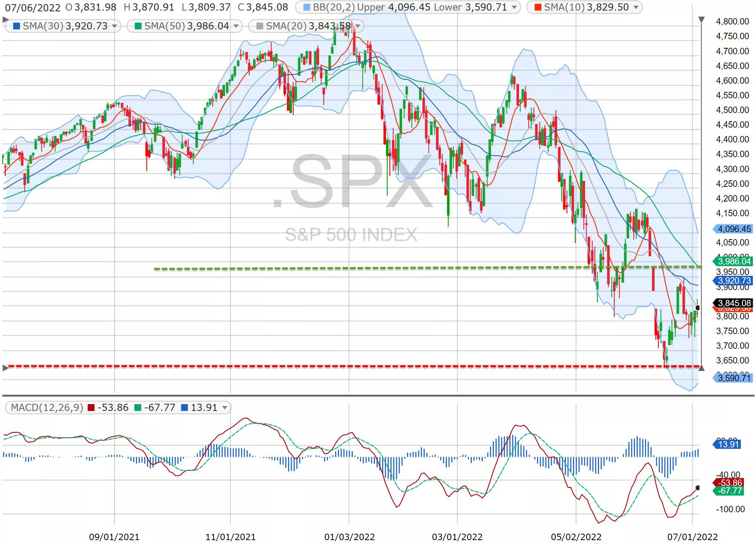Click the gray SMA(20) color swatch

[x=260, y=26]
